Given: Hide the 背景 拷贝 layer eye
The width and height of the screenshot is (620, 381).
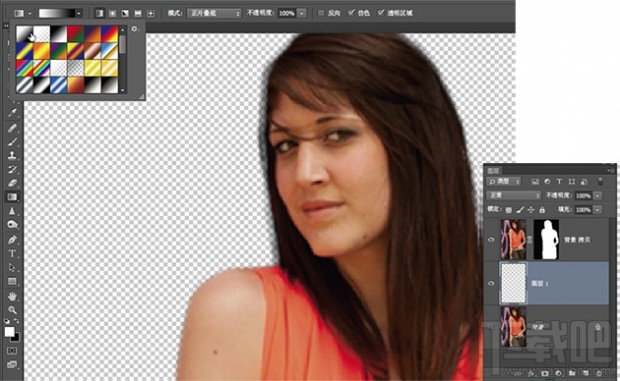Looking at the screenshot, I should [x=491, y=240].
